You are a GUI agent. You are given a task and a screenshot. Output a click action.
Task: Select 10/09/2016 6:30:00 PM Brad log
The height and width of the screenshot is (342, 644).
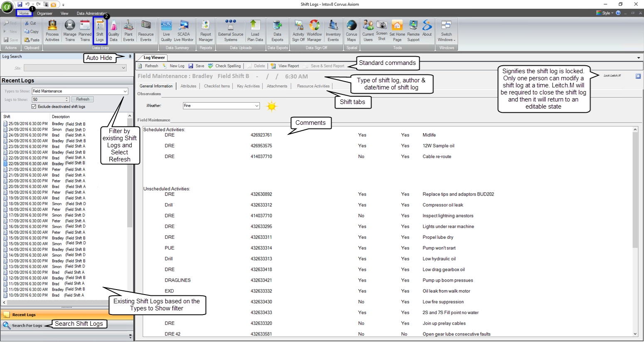click(x=45, y=295)
